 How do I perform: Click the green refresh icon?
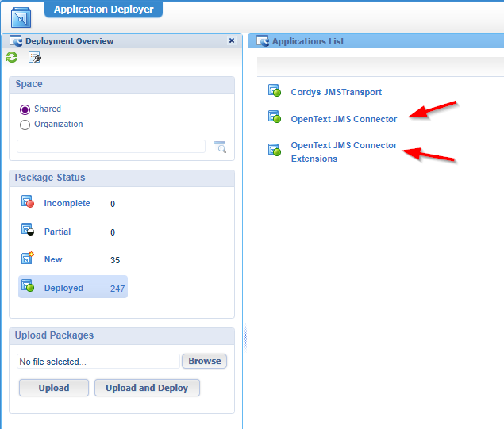coord(12,57)
